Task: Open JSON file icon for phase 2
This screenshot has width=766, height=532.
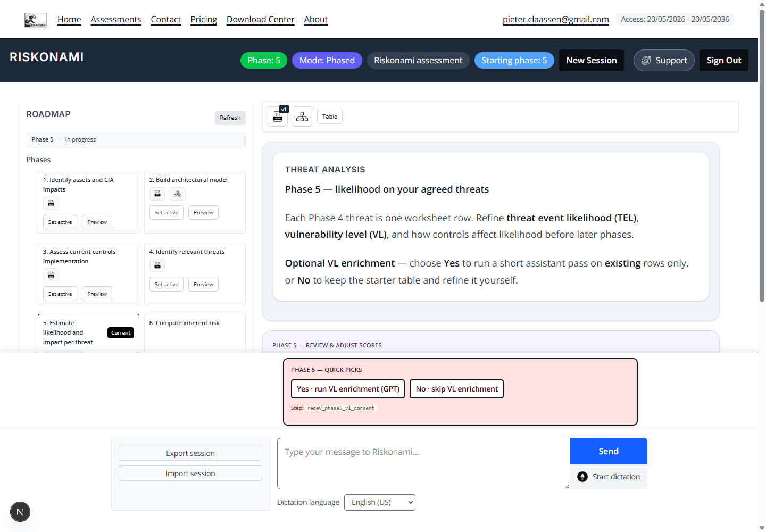Action: (x=157, y=194)
